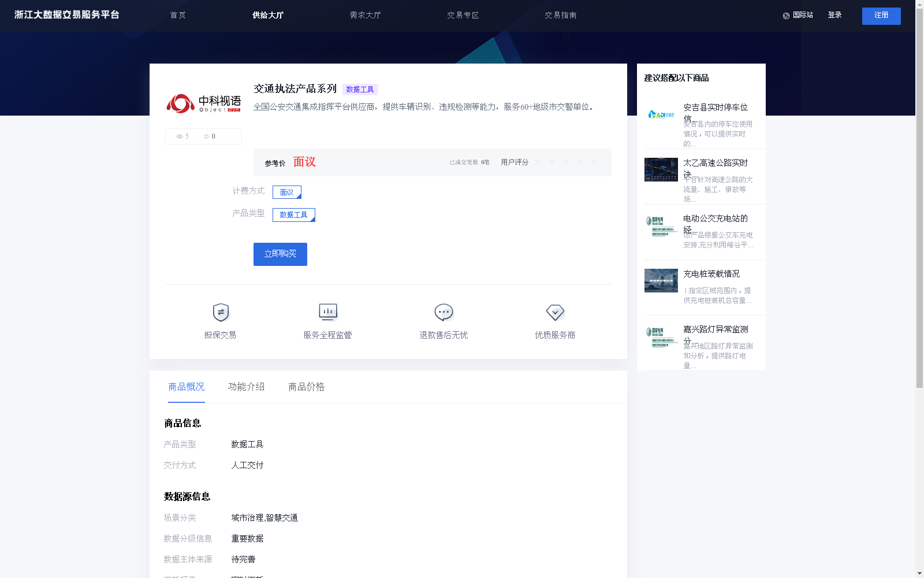Click the 登录 link
This screenshot has width=924, height=578.
pyautogui.click(x=834, y=15)
